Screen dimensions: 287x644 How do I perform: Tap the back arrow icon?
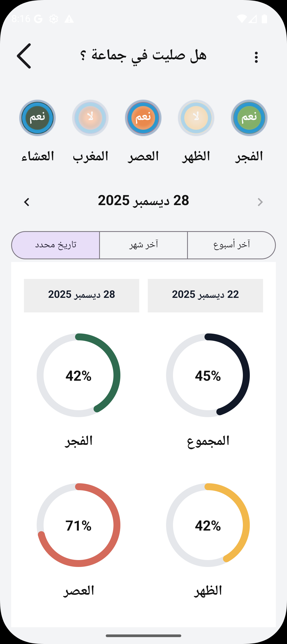pyautogui.click(x=24, y=56)
